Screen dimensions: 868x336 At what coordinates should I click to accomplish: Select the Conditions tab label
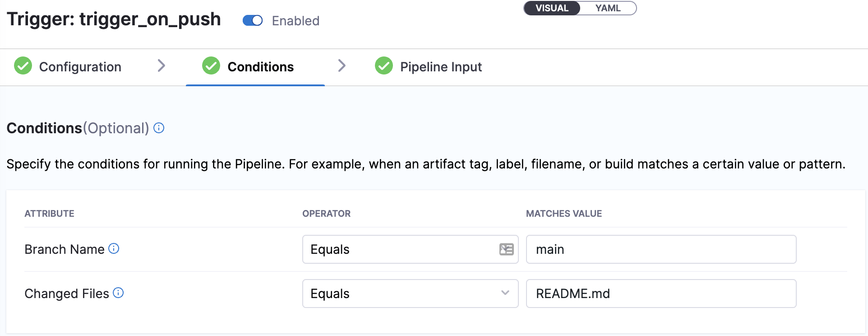click(260, 67)
